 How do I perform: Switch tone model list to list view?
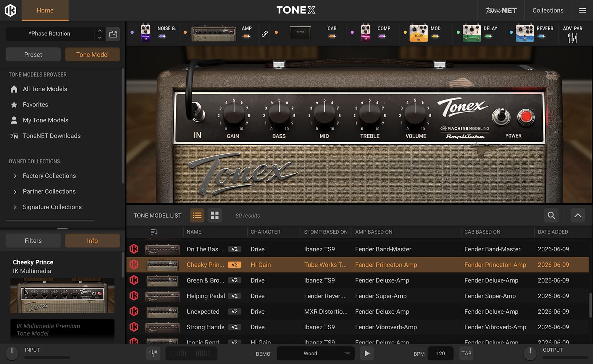[x=197, y=215]
